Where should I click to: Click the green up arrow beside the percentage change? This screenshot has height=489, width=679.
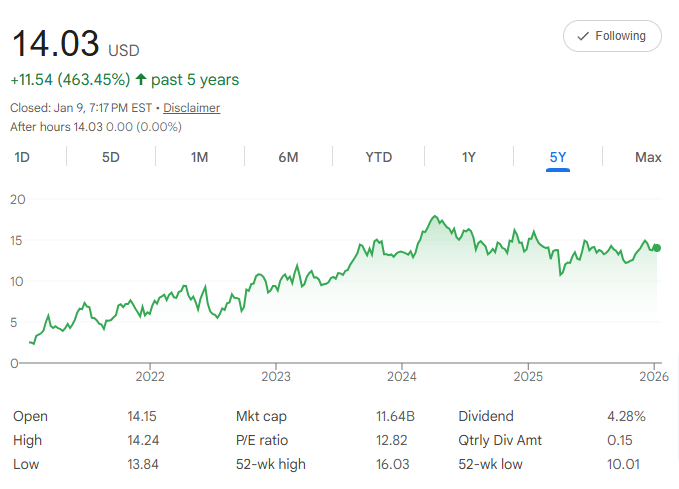140,80
